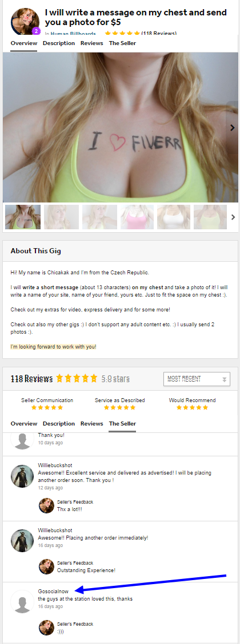
Task: Switch to the Description tab at the top
Action: point(59,43)
